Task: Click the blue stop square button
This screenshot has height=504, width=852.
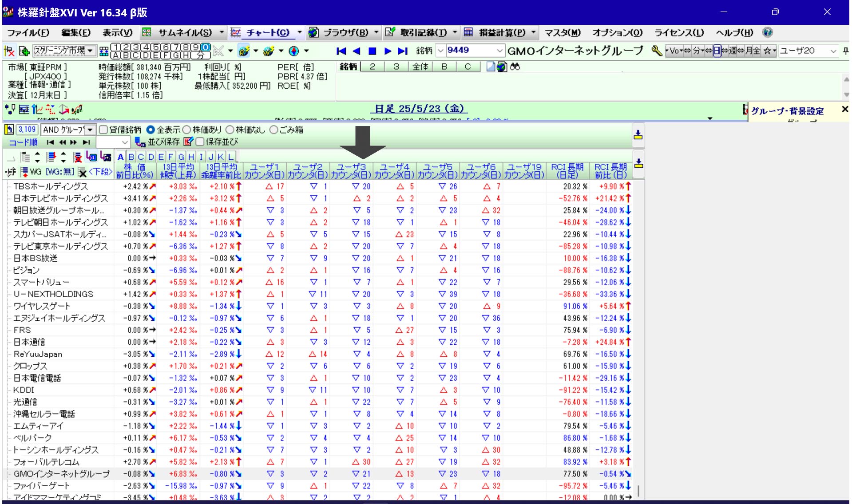Action: pyautogui.click(x=373, y=51)
